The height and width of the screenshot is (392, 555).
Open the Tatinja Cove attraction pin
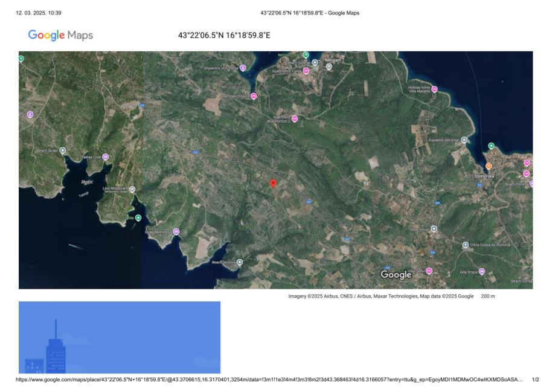105,157
